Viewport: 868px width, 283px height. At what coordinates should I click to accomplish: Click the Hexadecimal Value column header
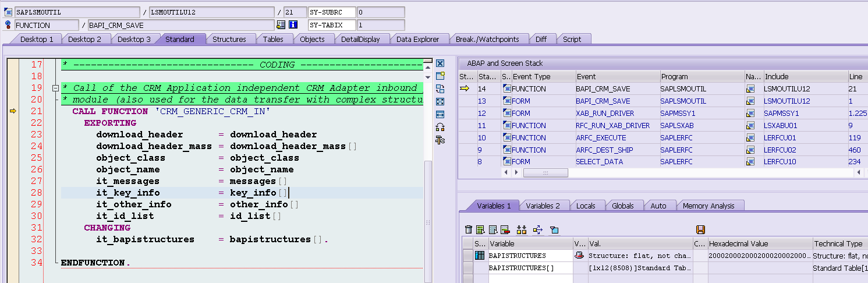coord(759,244)
